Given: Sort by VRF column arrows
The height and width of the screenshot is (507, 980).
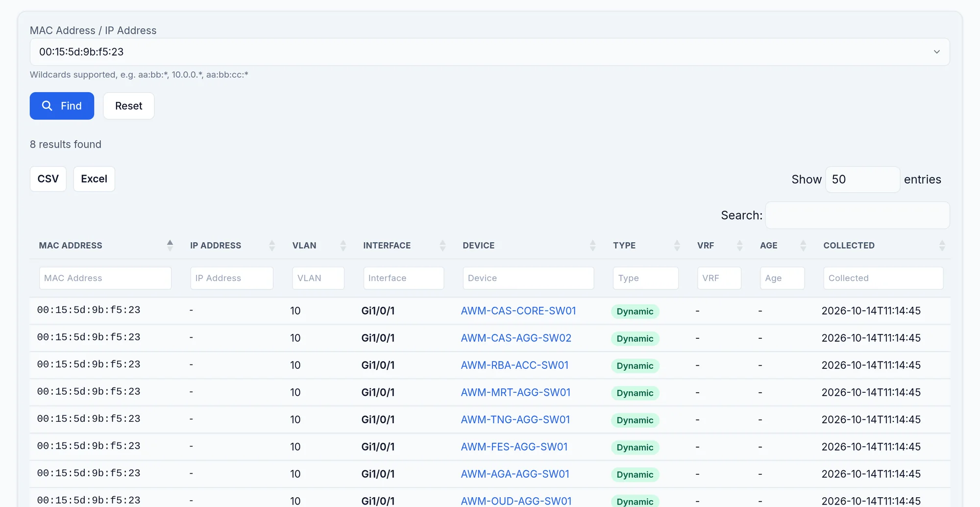Looking at the screenshot, I should (739, 245).
